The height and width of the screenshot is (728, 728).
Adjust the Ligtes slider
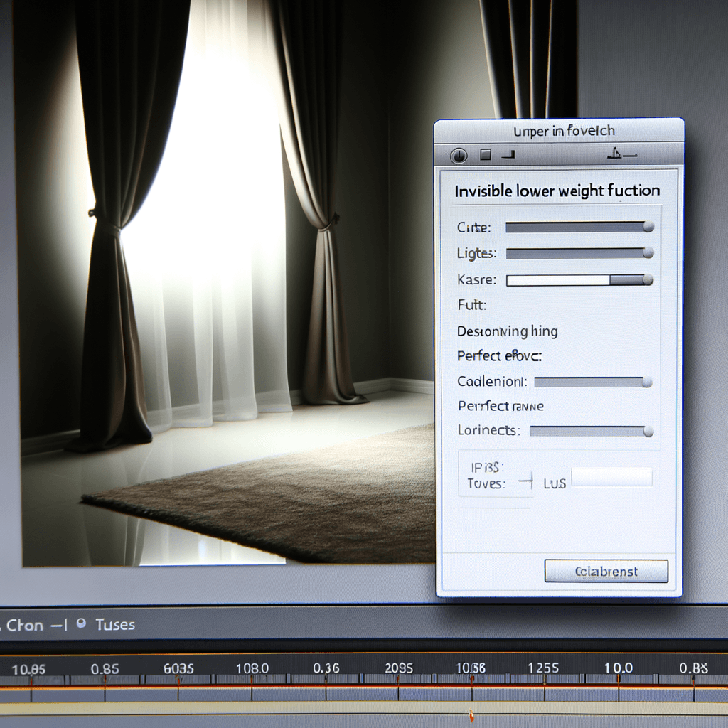(x=580, y=253)
